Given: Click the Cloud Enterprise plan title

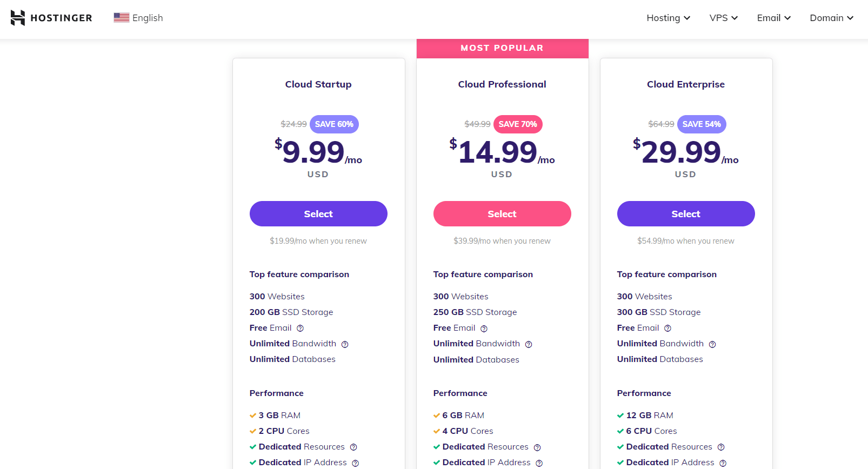Looking at the screenshot, I should coord(686,84).
